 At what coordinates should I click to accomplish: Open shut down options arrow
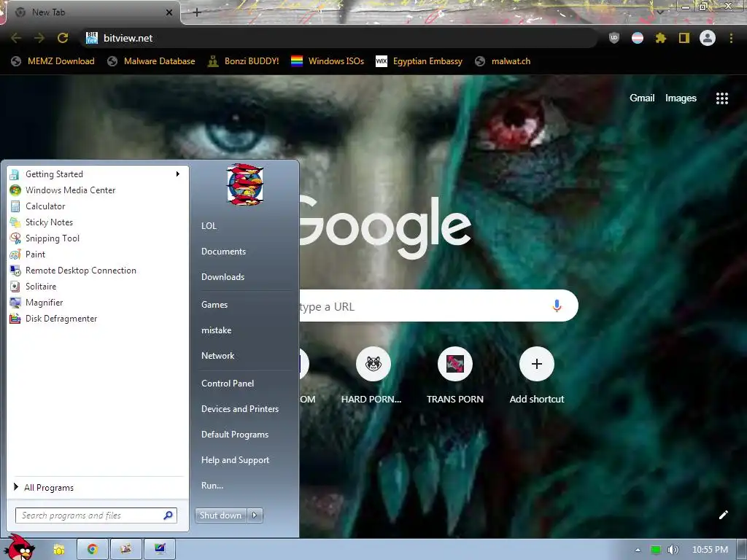pos(255,516)
